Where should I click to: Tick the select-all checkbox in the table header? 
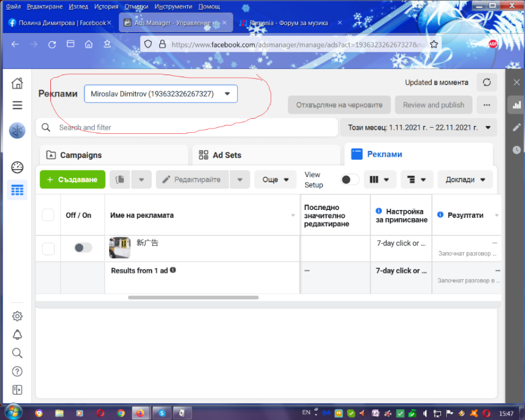48,214
